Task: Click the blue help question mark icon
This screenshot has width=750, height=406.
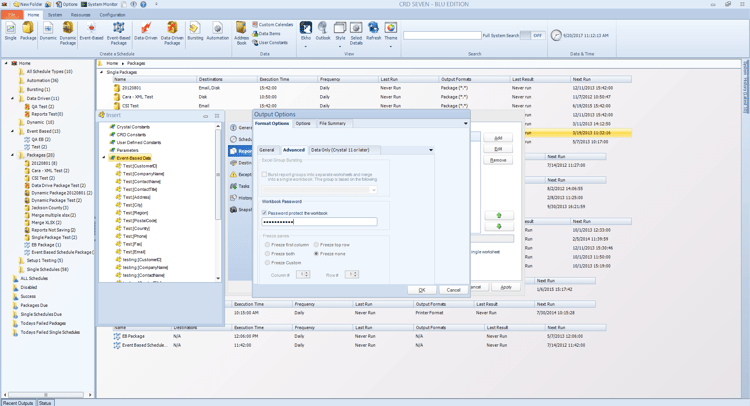Action: point(143,4)
